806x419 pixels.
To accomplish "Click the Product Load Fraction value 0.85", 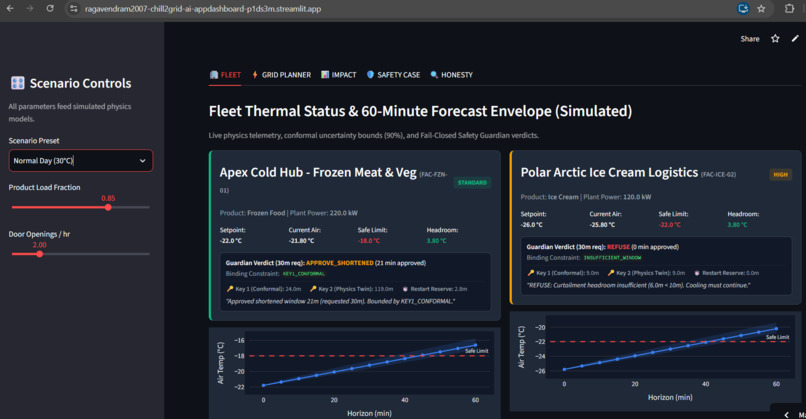I will (x=108, y=198).
